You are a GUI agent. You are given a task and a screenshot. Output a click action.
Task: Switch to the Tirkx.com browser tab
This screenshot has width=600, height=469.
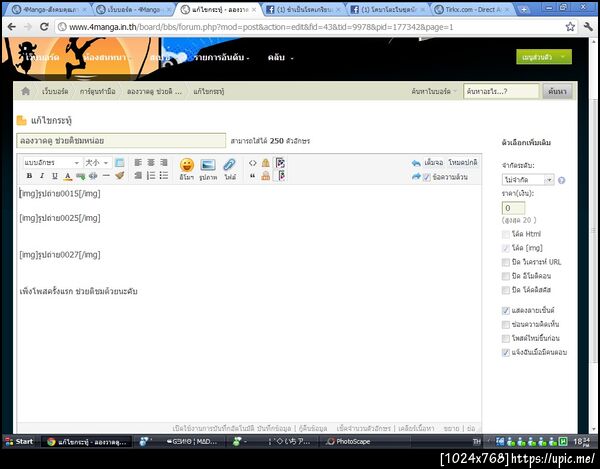tap(472, 10)
